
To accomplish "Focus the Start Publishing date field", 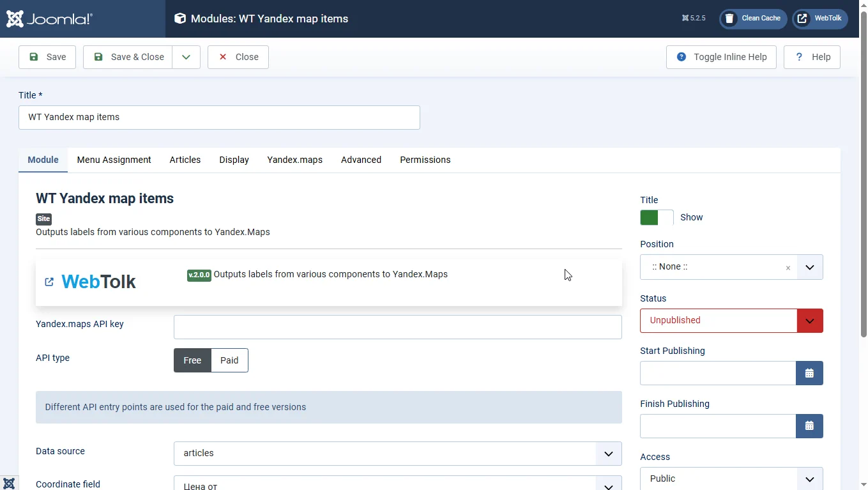I will (x=718, y=373).
